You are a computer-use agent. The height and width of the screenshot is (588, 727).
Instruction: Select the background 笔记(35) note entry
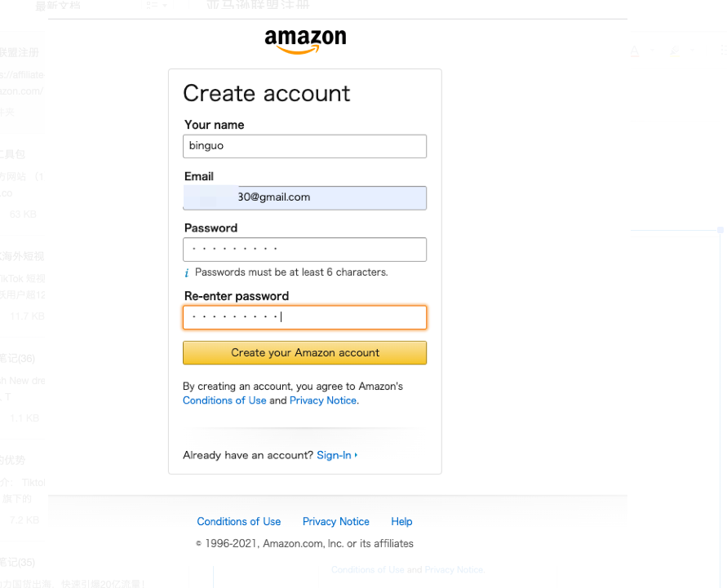(x=18, y=561)
